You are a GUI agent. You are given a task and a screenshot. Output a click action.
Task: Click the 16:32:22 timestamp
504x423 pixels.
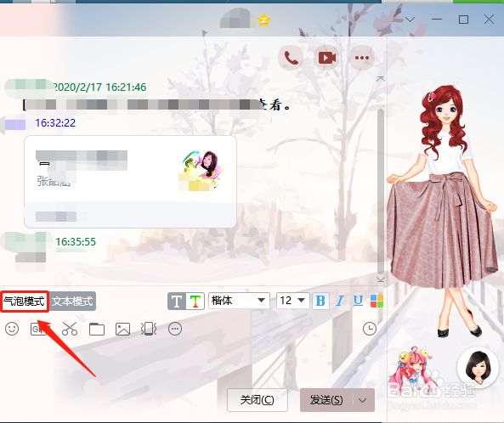coord(55,123)
